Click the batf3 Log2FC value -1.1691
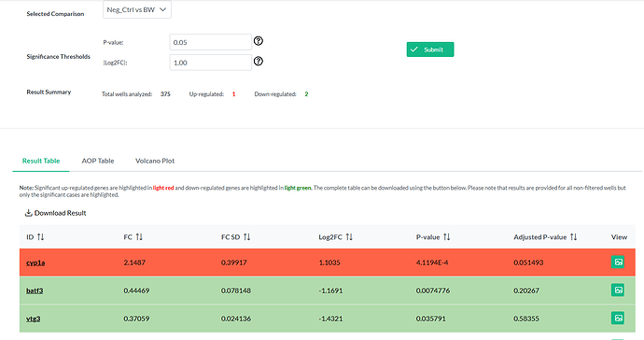Viewport: 644px width, 340px height. (329, 290)
